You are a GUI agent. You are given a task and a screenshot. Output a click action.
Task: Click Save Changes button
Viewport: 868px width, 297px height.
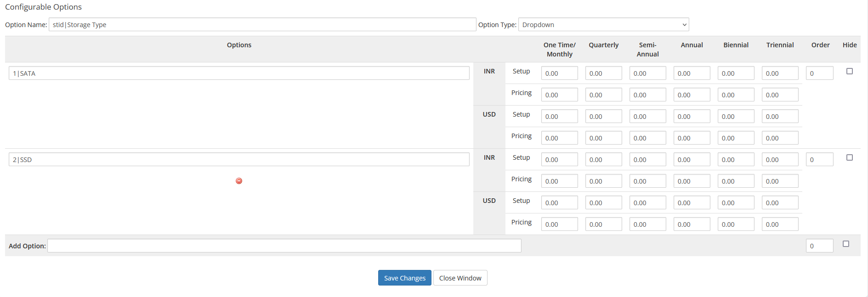click(405, 278)
